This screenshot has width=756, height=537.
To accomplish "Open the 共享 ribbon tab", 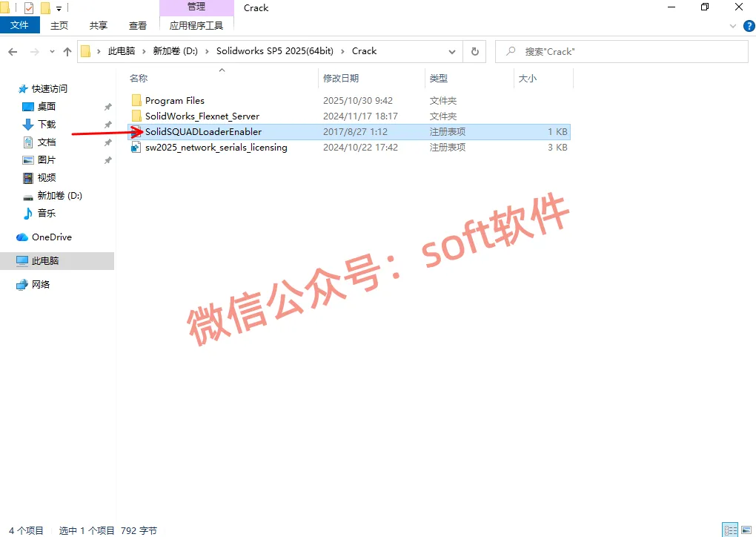I will point(99,25).
